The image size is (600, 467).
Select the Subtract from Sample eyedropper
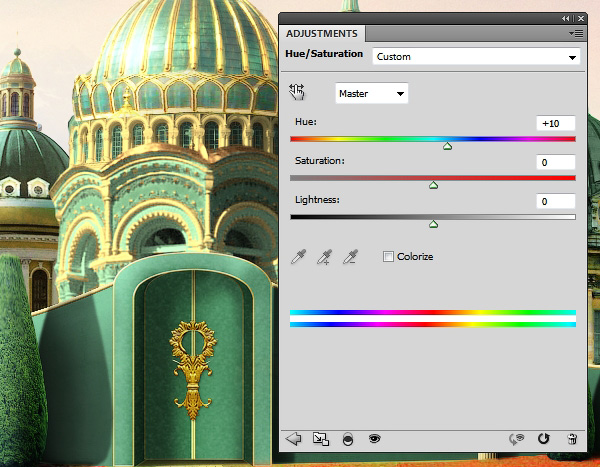[350, 257]
